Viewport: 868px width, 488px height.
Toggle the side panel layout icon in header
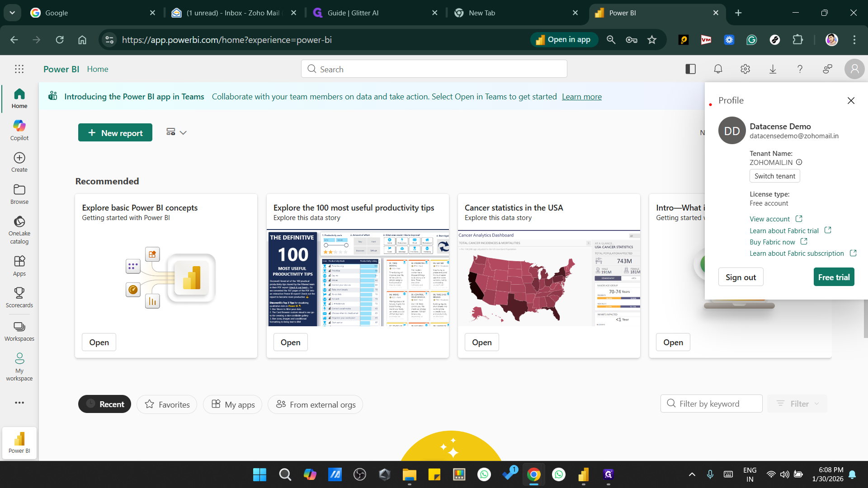(x=690, y=69)
